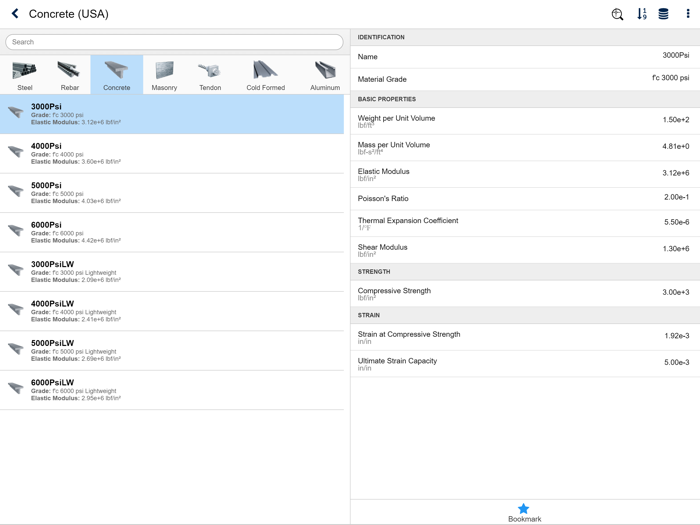Select the Concrete material tab
The width and height of the screenshot is (700, 525).
click(117, 75)
